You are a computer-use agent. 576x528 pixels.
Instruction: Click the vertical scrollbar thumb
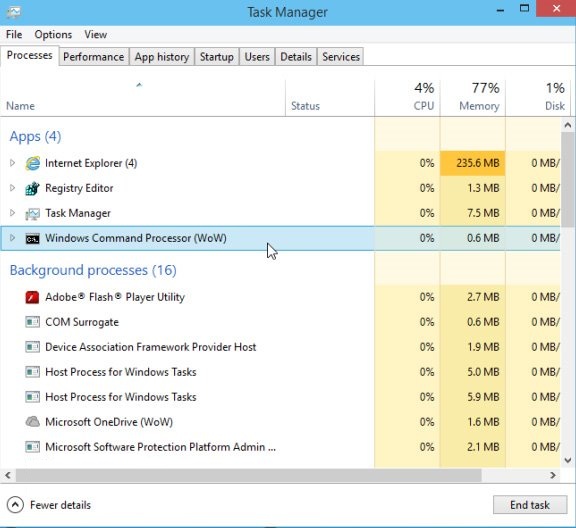click(568, 179)
